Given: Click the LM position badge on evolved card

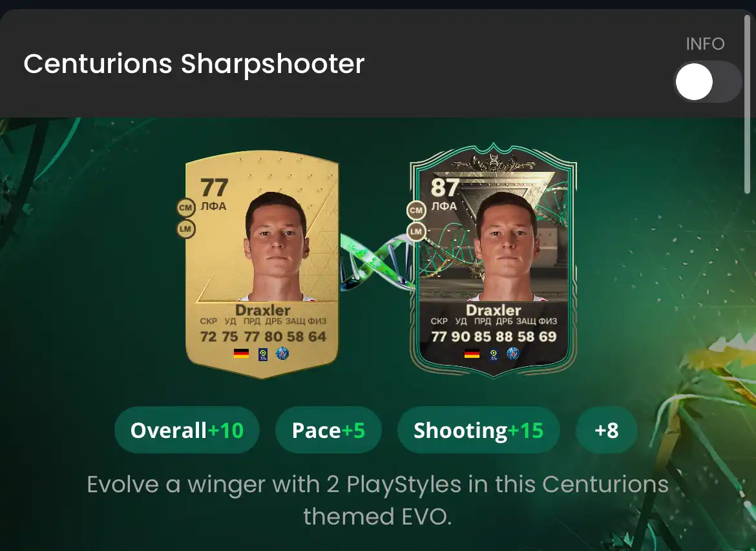Looking at the screenshot, I should [x=416, y=231].
